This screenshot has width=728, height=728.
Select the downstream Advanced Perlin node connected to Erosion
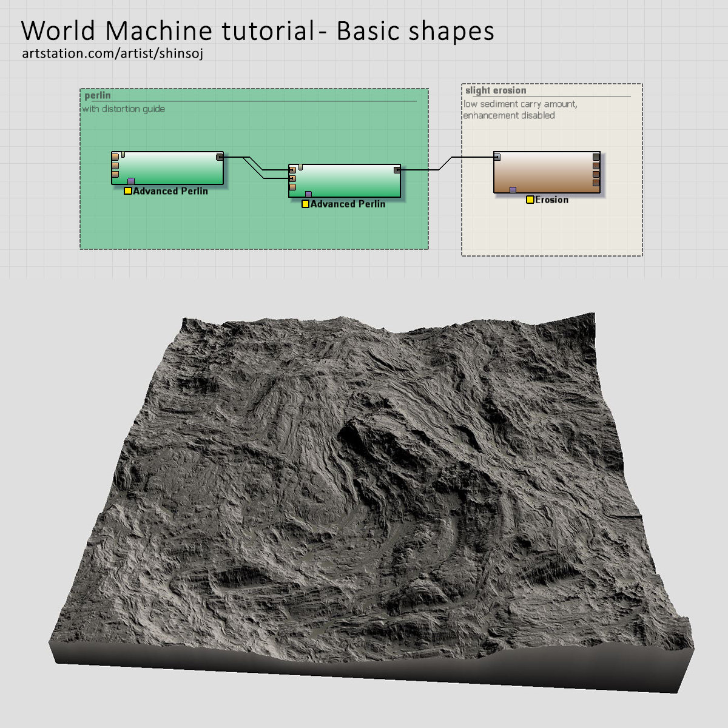coord(345,181)
